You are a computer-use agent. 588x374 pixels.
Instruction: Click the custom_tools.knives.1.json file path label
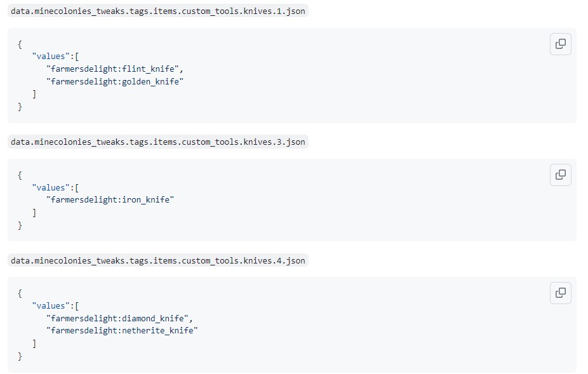click(x=157, y=11)
